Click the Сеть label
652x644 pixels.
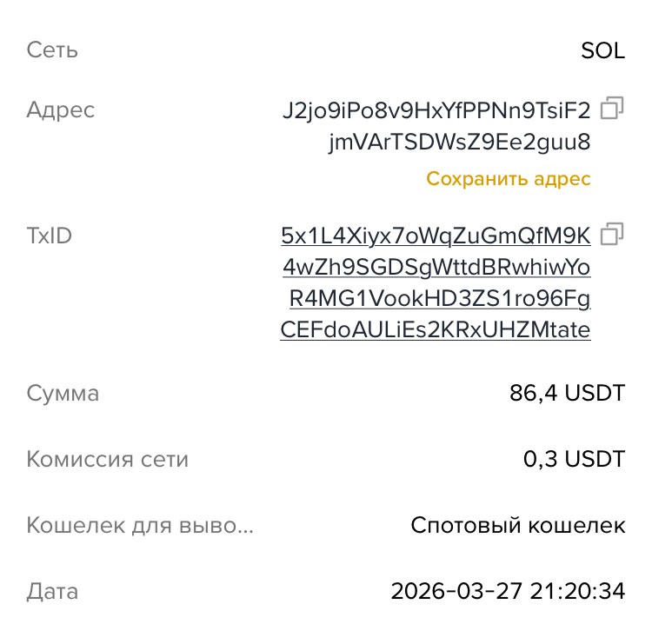point(52,50)
